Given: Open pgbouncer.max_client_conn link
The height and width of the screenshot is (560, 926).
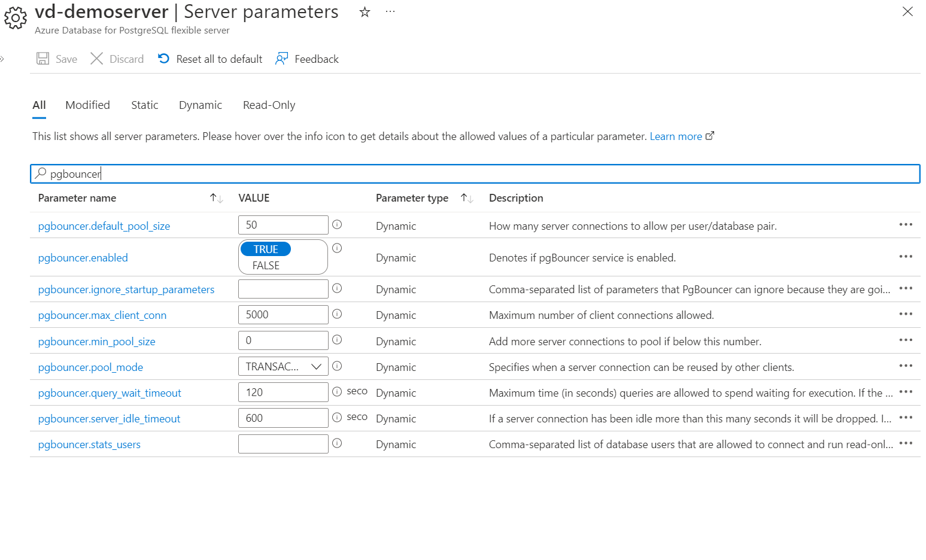Looking at the screenshot, I should coord(102,315).
